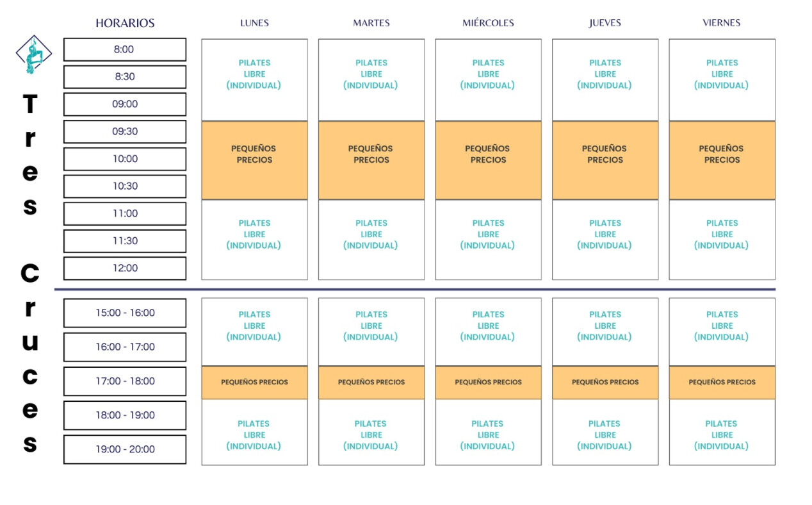The width and height of the screenshot is (812, 505).
Task: Click the 10:30 time slot box
Action: click(125, 186)
